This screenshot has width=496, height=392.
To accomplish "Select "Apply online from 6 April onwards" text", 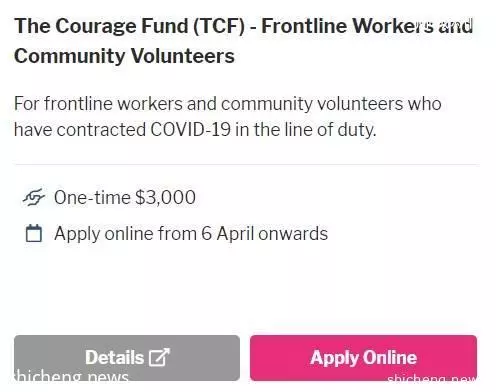I will click(x=191, y=233).
